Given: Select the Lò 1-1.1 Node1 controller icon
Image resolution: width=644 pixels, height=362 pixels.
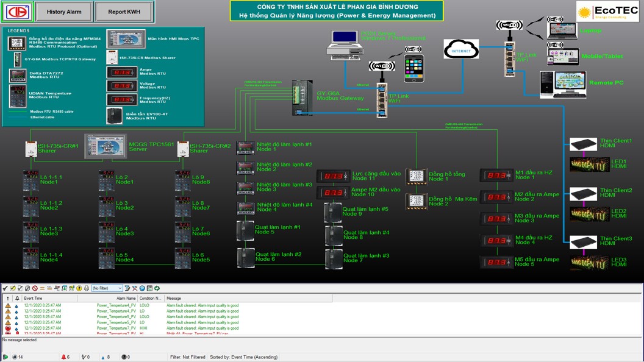Looking at the screenshot, I should [x=30, y=180].
